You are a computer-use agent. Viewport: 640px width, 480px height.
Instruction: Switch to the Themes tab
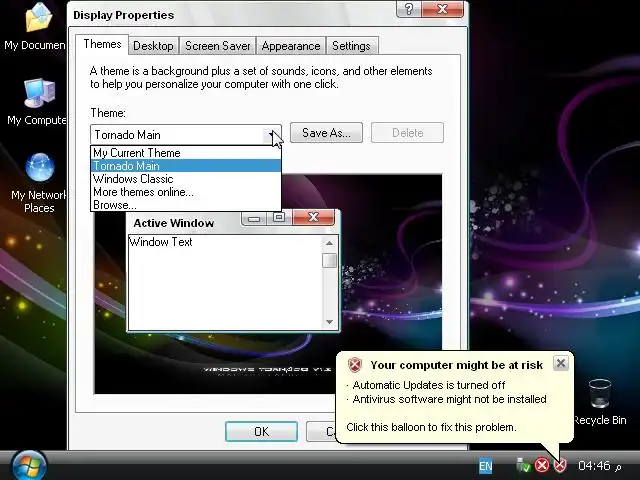pos(102,44)
